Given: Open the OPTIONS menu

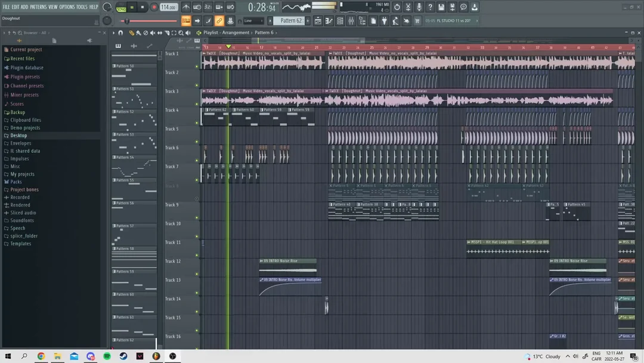Looking at the screenshot, I should [x=67, y=7].
